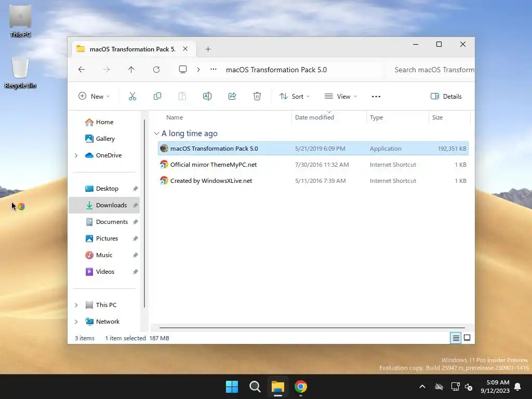Viewport: 532px width, 399px height.
Task: Switch to large thumbnails view icon in status bar
Action: coord(467,338)
